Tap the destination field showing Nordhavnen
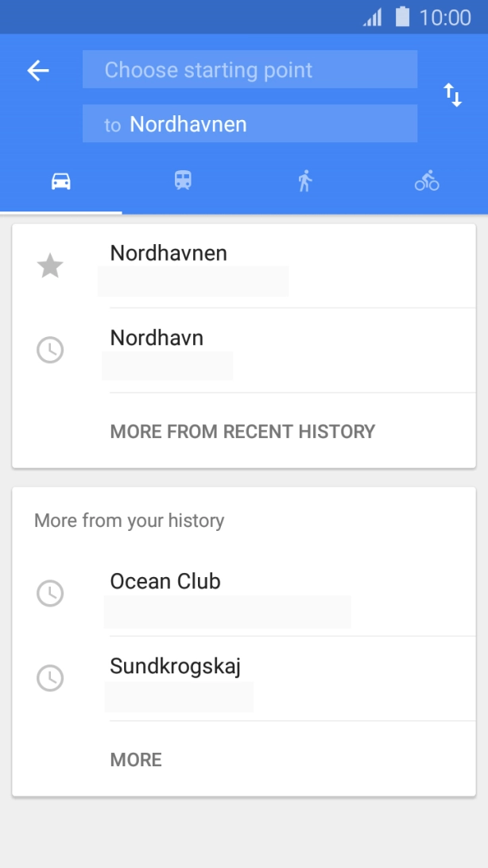The image size is (488, 868). [250, 124]
